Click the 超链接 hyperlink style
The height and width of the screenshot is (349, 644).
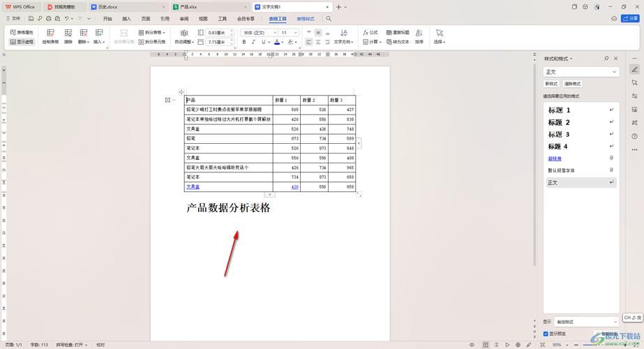pos(555,158)
